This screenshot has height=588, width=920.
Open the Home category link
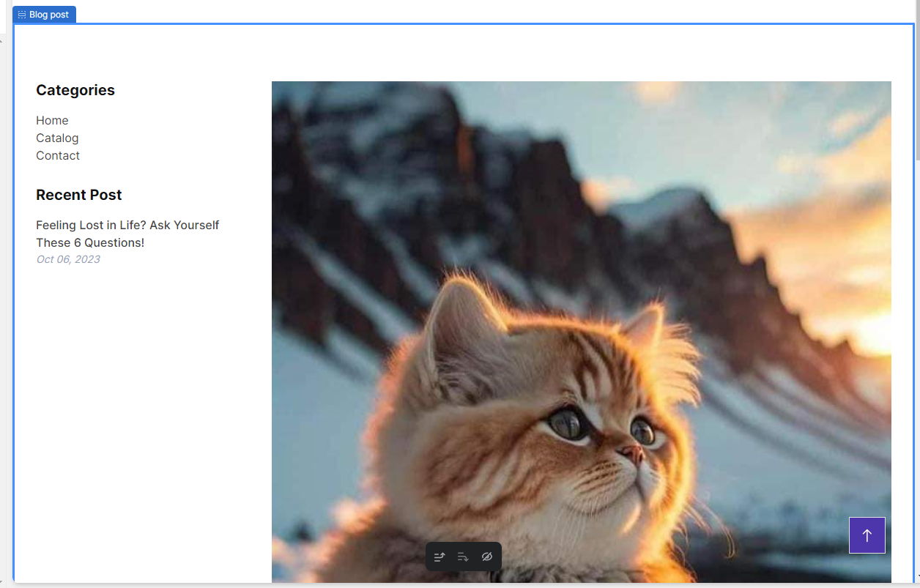(x=52, y=121)
